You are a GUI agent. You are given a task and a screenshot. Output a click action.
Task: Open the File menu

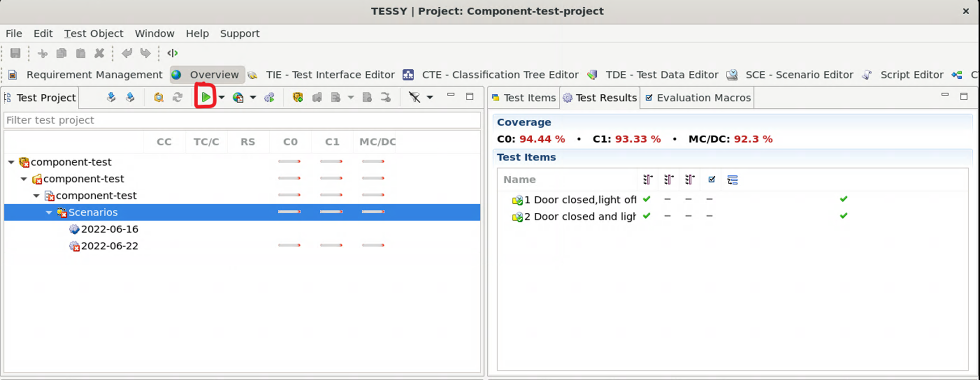[x=14, y=34]
